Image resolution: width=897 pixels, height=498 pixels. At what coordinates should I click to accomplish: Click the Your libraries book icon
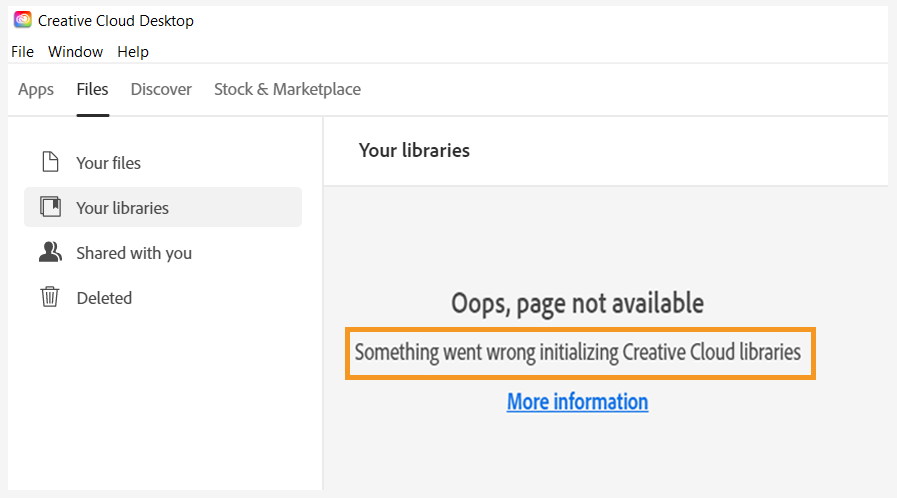pyautogui.click(x=49, y=207)
